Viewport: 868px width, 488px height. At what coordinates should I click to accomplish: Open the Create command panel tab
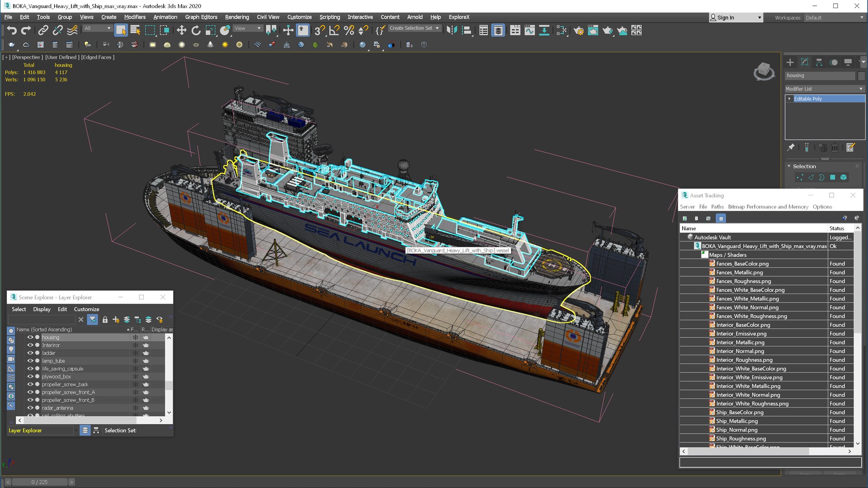pyautogui.click(x=790, y=62)
